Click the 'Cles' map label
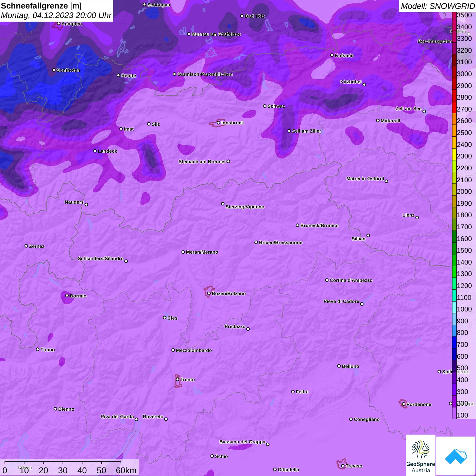 coord(172,318)
